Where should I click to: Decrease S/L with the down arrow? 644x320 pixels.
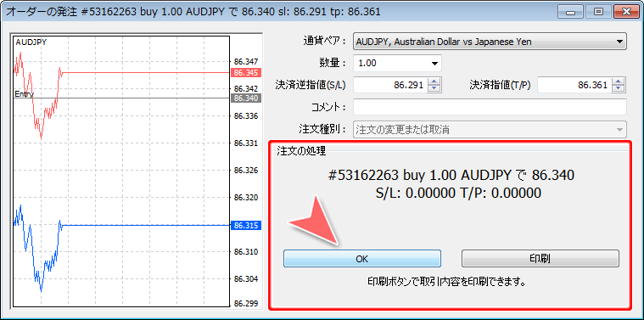[x=434, y=89]
